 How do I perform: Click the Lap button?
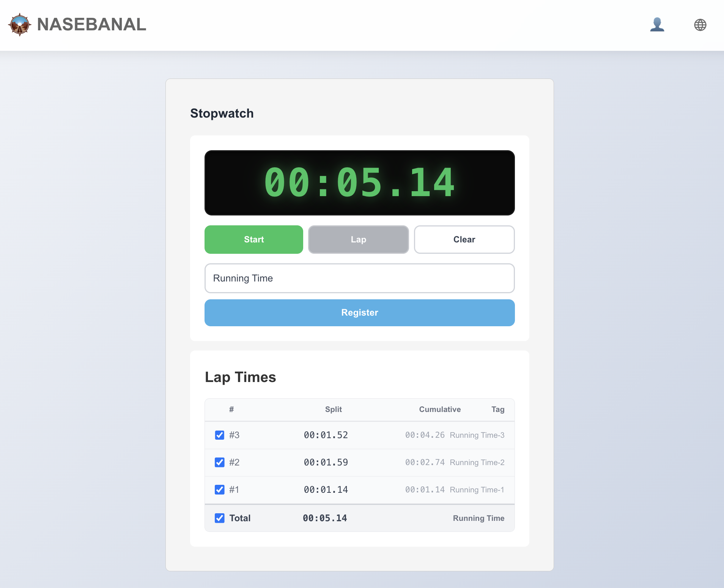click(x=359, y=239)
